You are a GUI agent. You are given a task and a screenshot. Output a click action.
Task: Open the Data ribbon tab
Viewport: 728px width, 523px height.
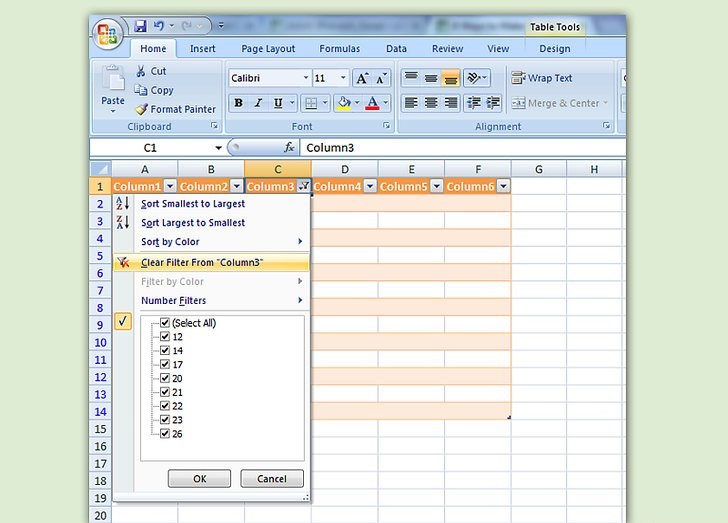pos(396,48)
